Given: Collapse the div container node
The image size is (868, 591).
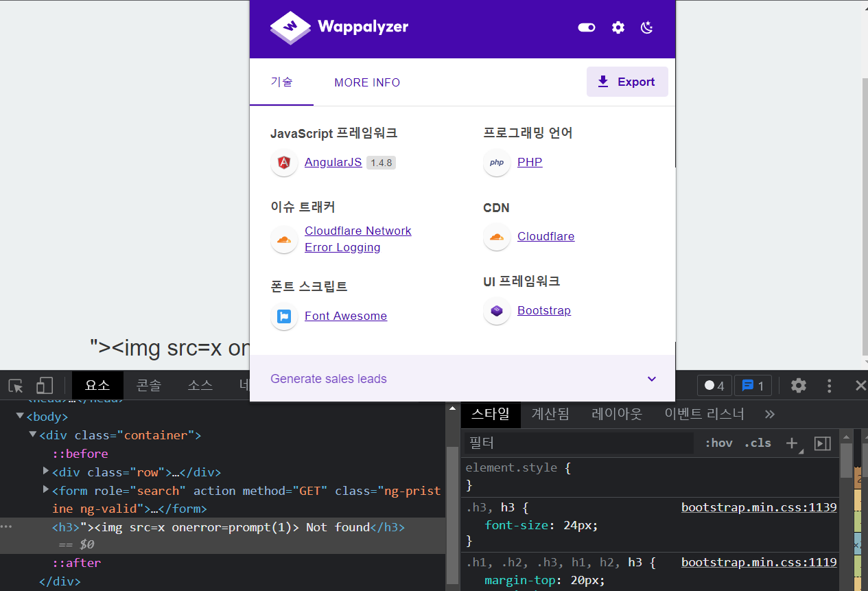Looking at the screenshot, I should point(33,434).
